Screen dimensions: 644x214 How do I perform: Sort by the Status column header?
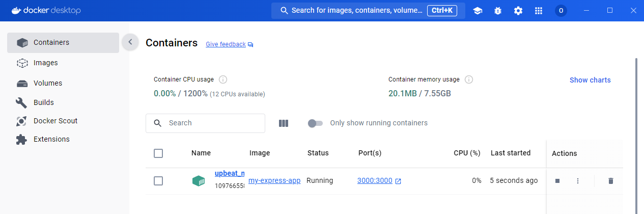[x=318, y=153]
